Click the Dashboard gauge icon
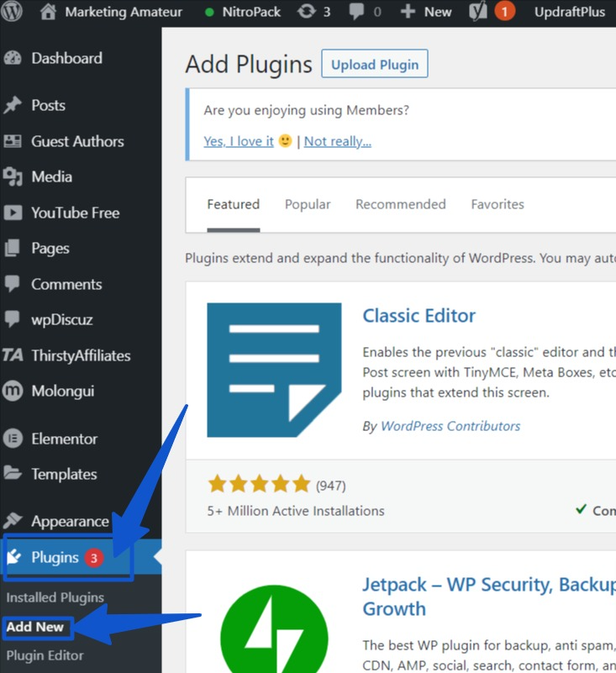This screenshot has height=673, width=616. pos(13,58)
